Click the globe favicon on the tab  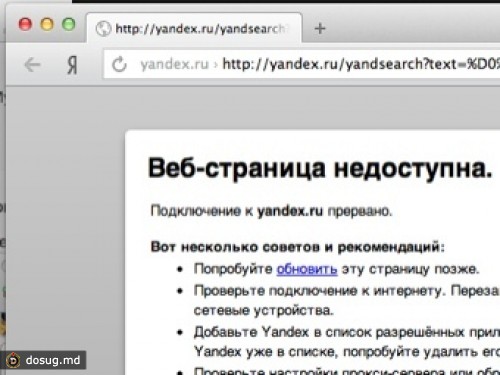(103, 29)
